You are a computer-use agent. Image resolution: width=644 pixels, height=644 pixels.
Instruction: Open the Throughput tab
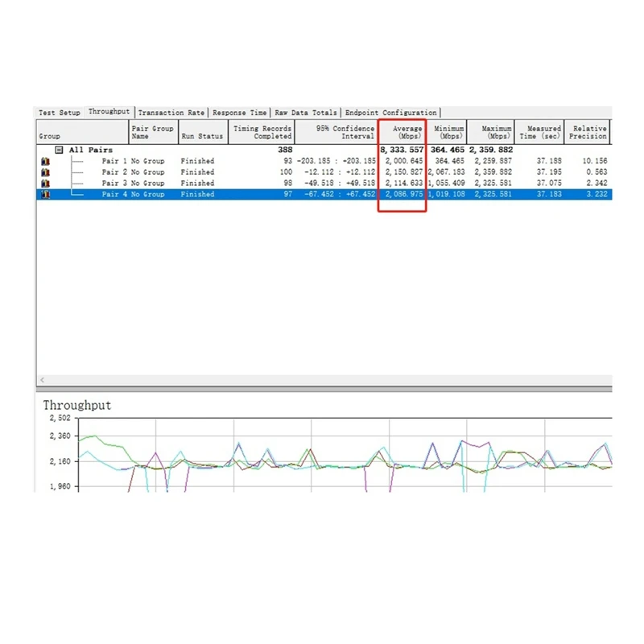point(109,112)
